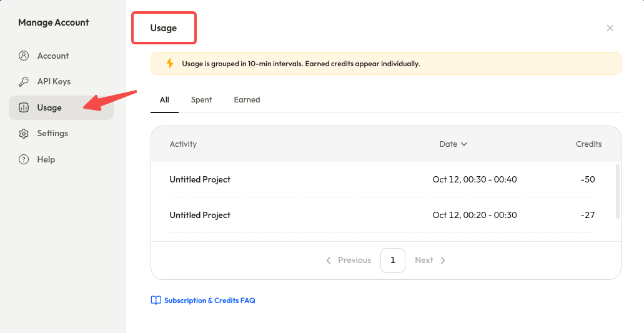
Task: Click the -27 credits value
Action: pyautogui.click(x=588, y=215)
